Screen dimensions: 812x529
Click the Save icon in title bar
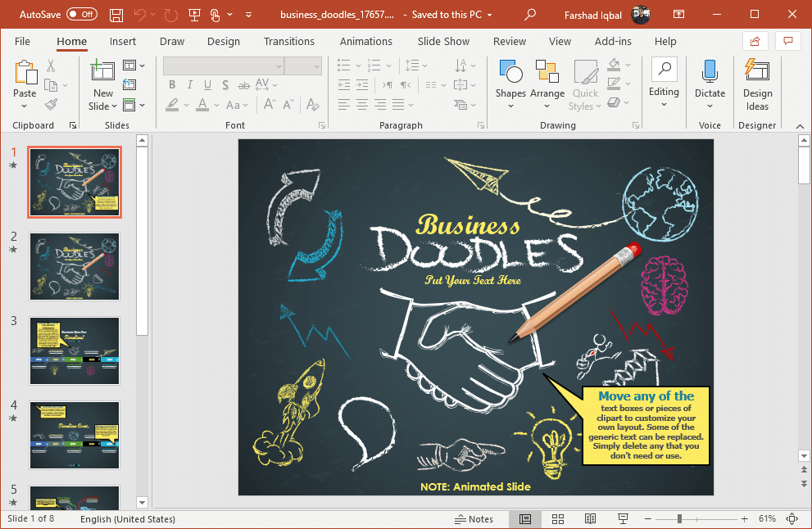point(116,15)
